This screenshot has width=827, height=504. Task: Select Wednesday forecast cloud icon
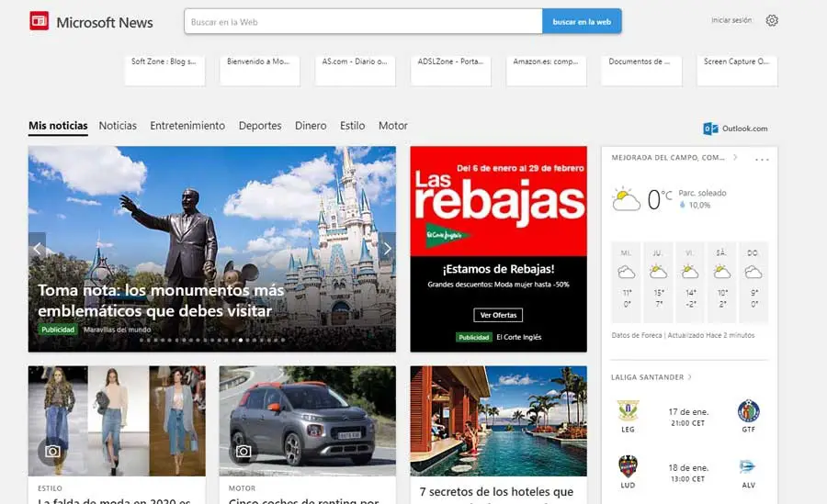pyautogui.click(x=626, y=273)
